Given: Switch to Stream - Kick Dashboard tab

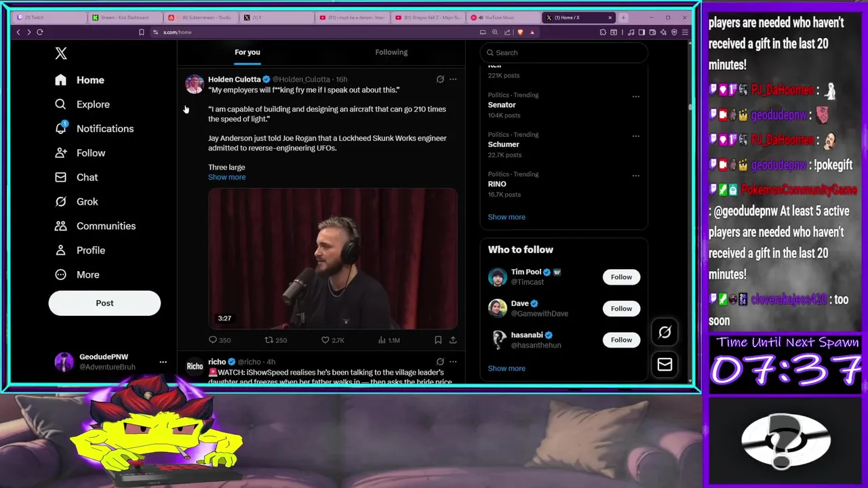Looking at the screenshot, I should pyautogui.click(x=124, y=18).
